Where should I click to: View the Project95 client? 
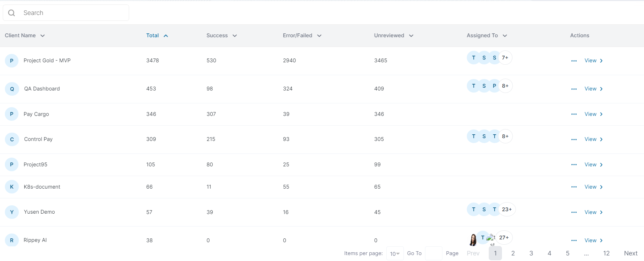pyautogui.click(x=594, y=165)
